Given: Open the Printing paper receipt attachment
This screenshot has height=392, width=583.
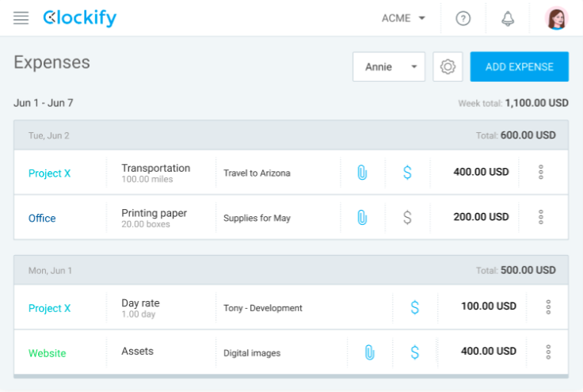Looking at the screenshot, I should (362, 217).
